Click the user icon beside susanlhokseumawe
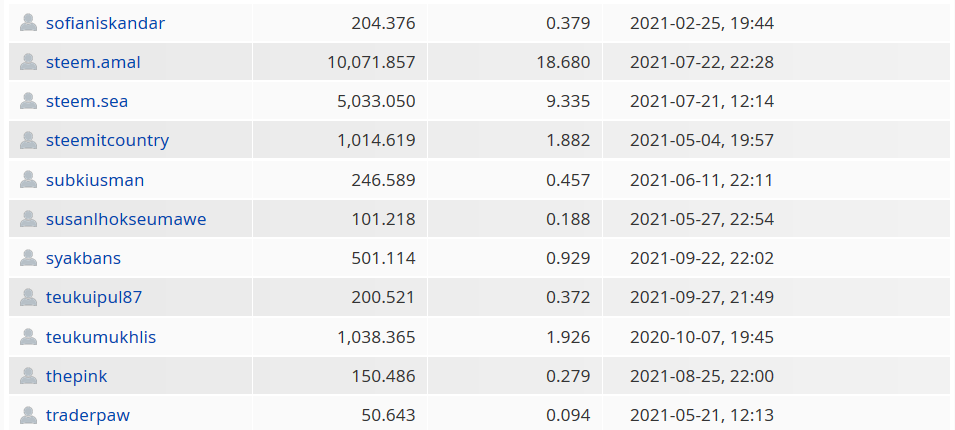The image size is (955, 430). point(28,219)
